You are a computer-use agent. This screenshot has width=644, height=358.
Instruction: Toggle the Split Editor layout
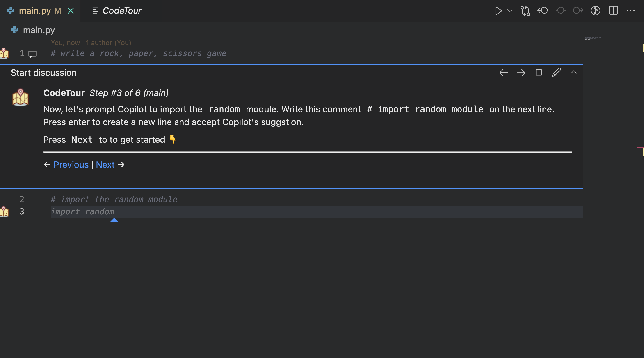click(614, 11)
